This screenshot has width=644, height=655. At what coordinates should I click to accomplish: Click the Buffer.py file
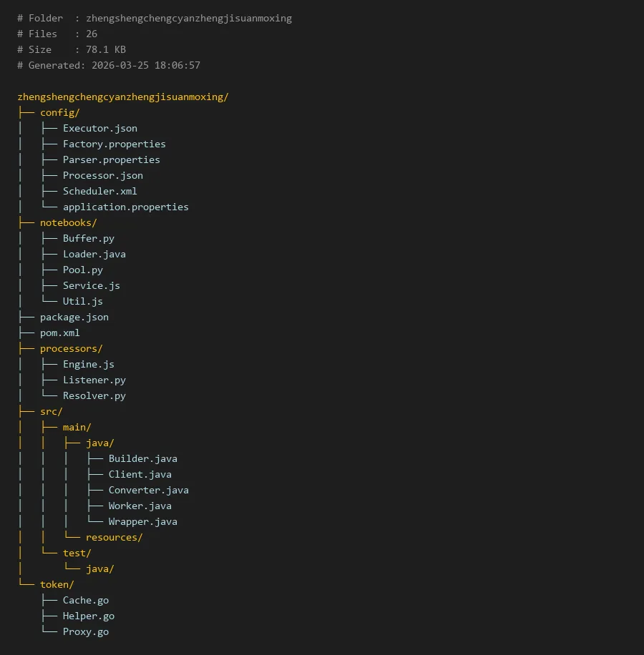[88, 238]
